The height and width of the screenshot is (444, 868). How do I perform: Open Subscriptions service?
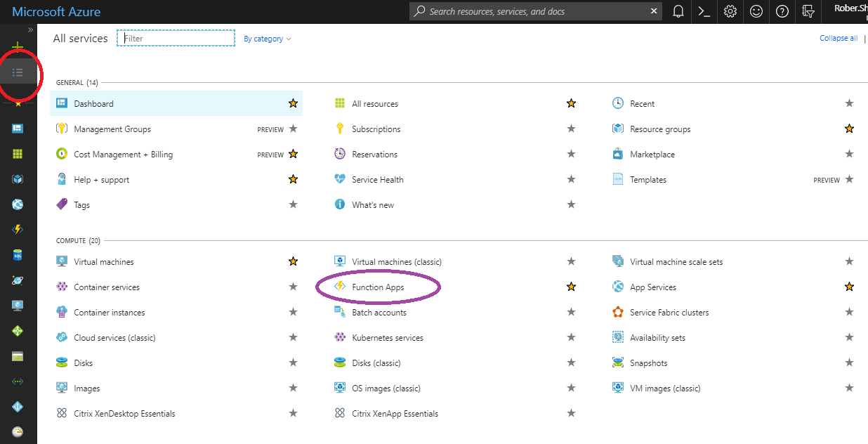pyautogui.click(x=376, y=129)
